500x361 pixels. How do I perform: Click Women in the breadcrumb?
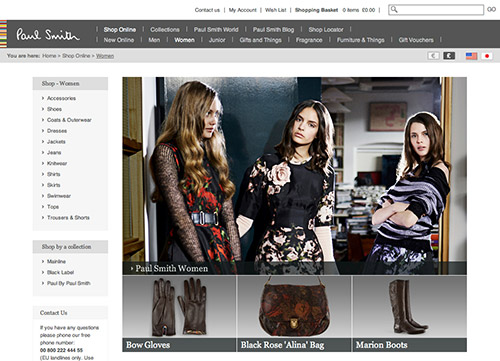pyautogui.click(x=105, y=56)
